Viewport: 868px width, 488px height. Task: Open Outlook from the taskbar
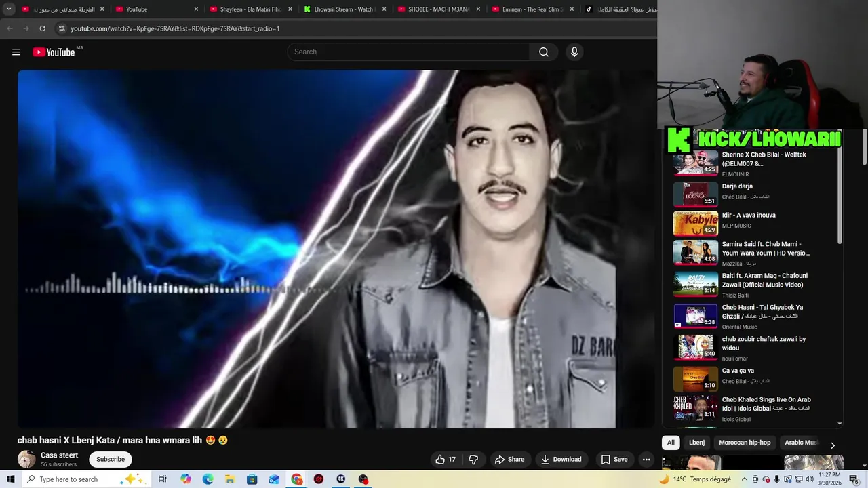[275, 479]
